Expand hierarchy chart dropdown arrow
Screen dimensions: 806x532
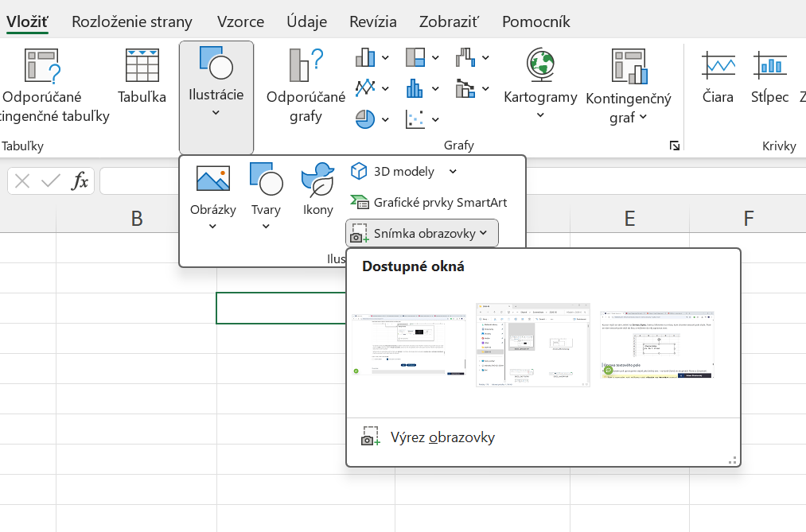click(435, 58)
